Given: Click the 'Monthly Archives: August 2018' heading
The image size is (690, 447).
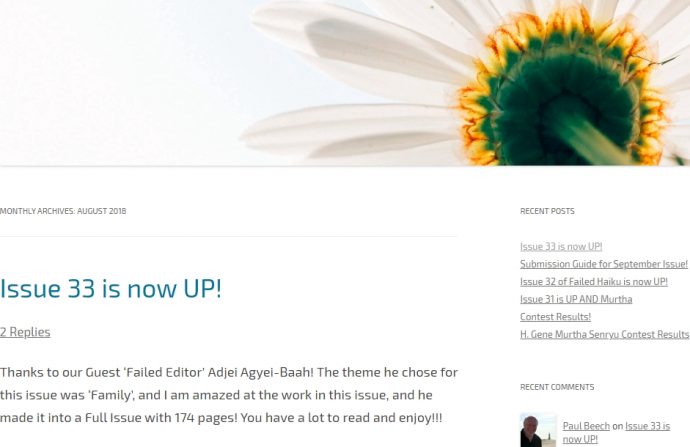Looking at the screenshot, I should (63, 211).
